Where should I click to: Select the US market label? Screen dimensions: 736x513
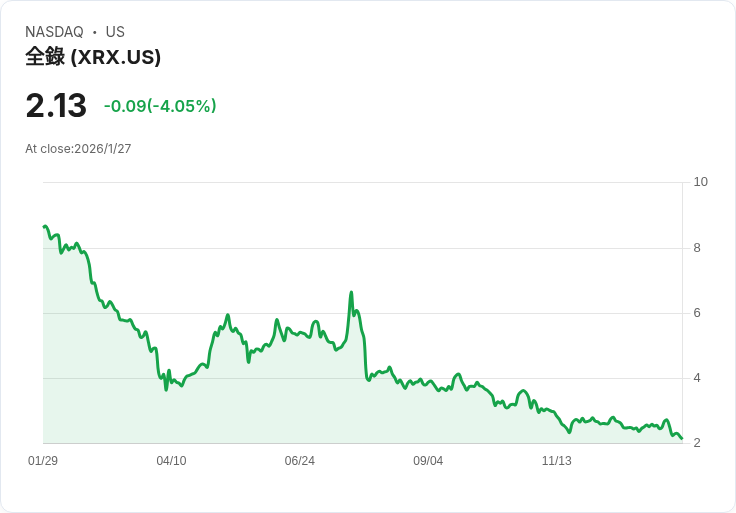click(115, 32)
